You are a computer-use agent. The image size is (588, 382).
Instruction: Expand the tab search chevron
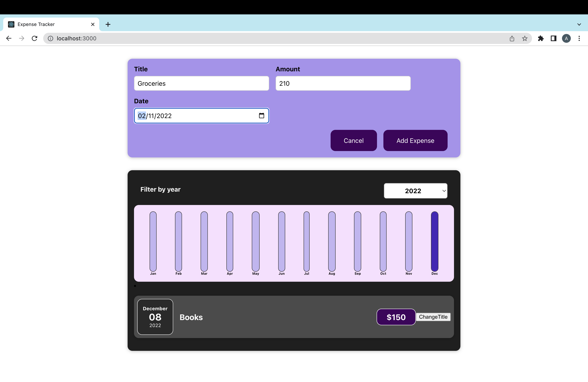click(579, 24)
